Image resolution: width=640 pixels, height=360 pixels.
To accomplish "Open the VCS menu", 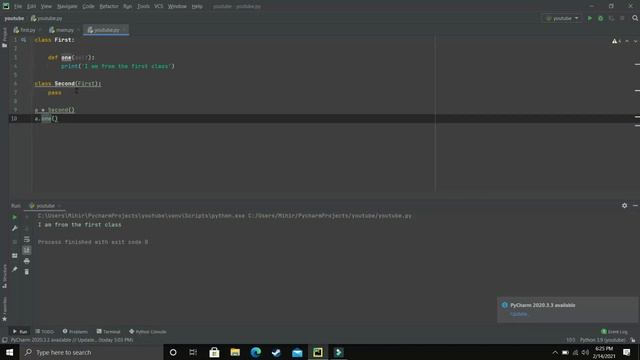I will tap(159, 6).
